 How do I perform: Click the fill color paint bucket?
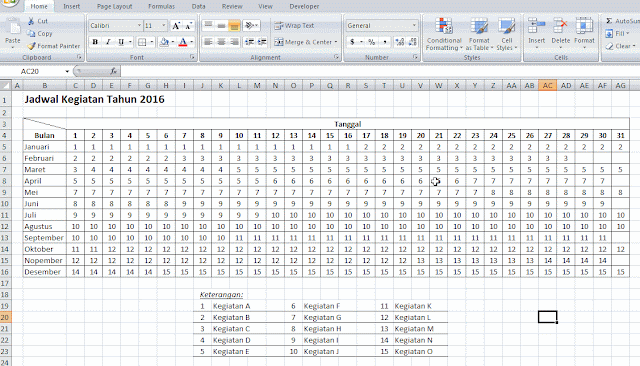click(164, 42)
